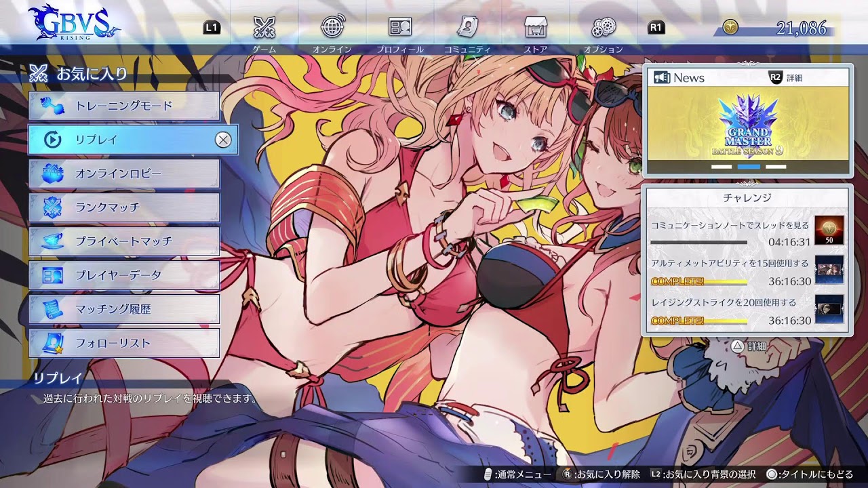Click the gold coin currency icon
The height and width of the screenshot is (488, 868).
click(730, 27)
